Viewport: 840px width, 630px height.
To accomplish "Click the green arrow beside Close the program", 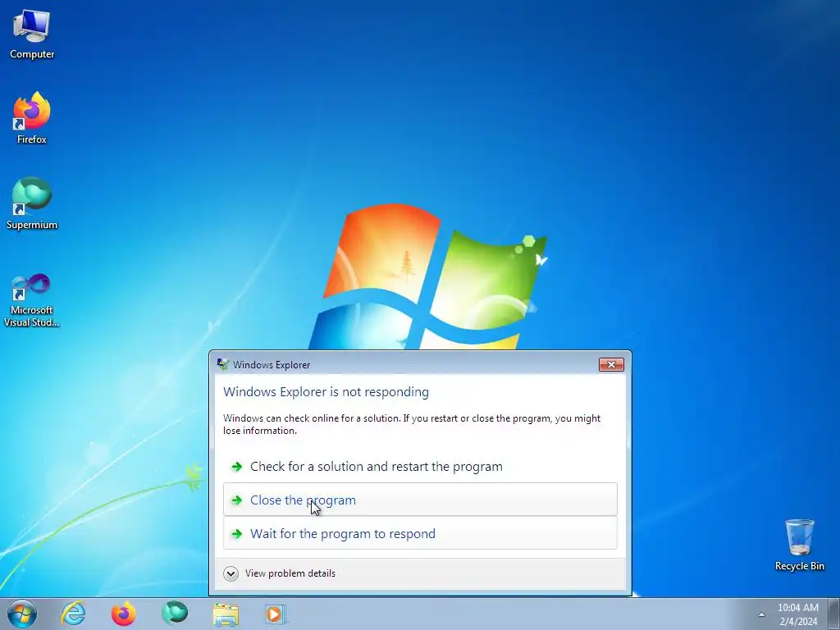I will pyautogui.click(x=236, y=500).
